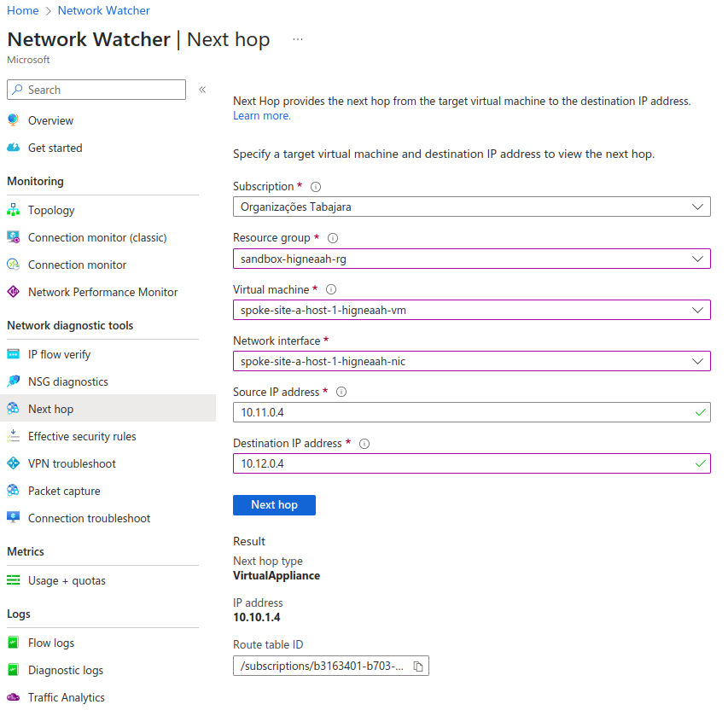
Task: Click the blue Next hop button
Action: click(275, 504)
